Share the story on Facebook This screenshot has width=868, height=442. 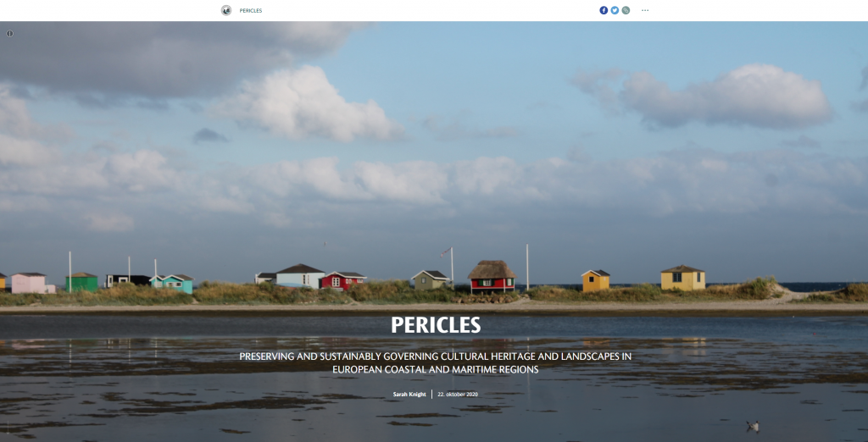click(x=604, y=10)
